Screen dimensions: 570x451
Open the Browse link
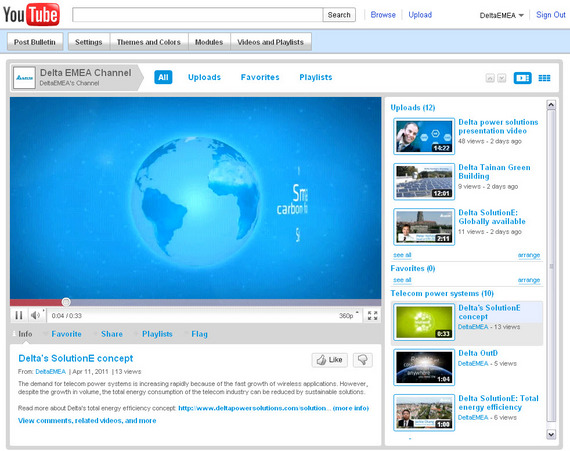(x=383, y=15)
